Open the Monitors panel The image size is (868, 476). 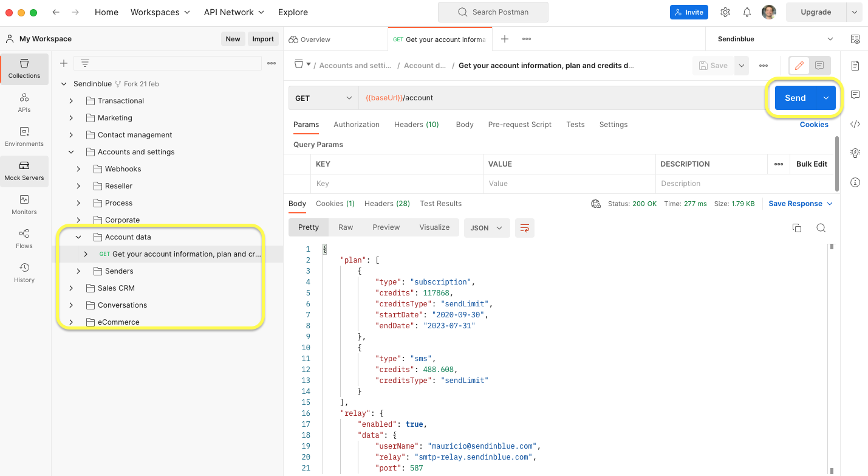tap(24, 205)
